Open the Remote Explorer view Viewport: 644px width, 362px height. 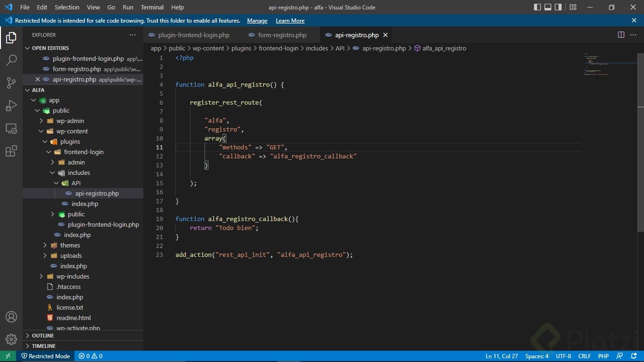coord(11,128)
